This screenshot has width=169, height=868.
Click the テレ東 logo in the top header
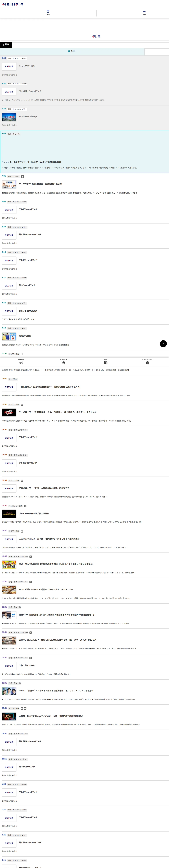(6, 4)
